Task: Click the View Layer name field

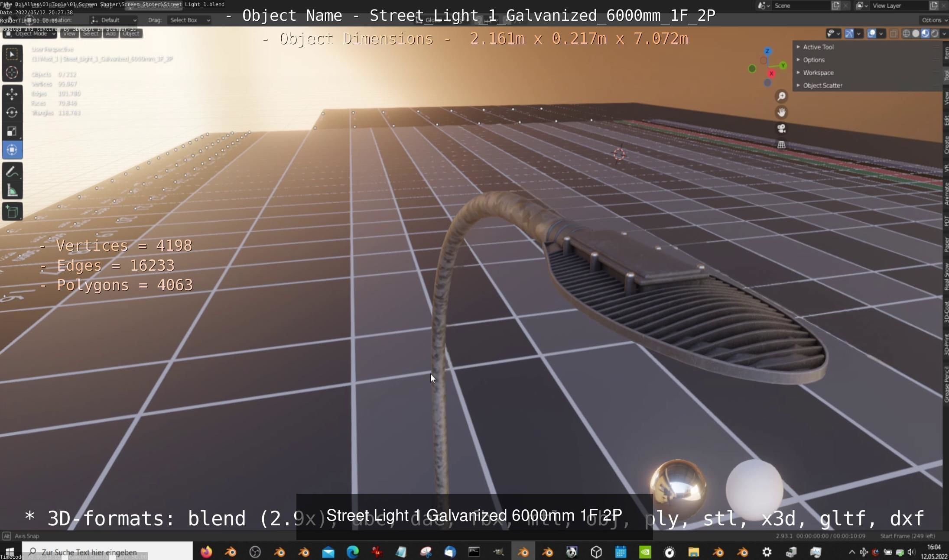Action: click(x=899, y=6)
